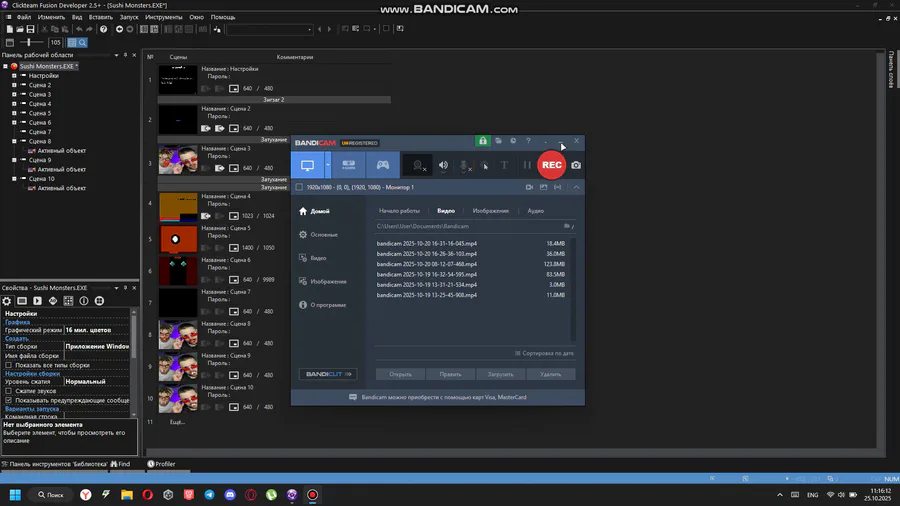The width and height of the screenshot is (900, 506).
Task: Open the Уровень сжатия value Нормальный
Action: point(96,382)
